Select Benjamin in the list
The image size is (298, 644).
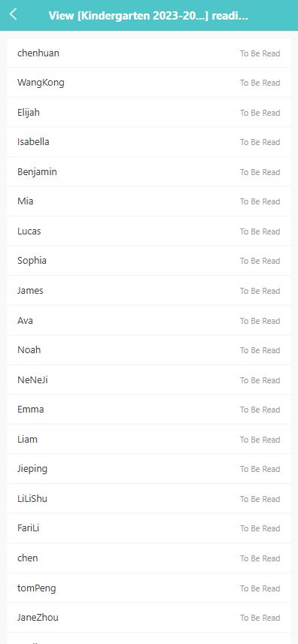149,171
